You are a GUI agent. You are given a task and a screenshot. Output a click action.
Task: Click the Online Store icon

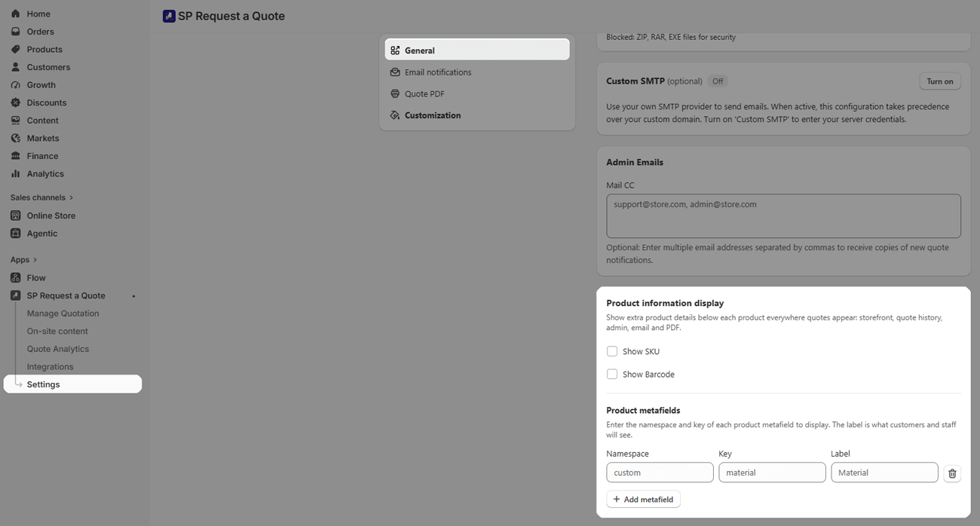coord(15,216)
